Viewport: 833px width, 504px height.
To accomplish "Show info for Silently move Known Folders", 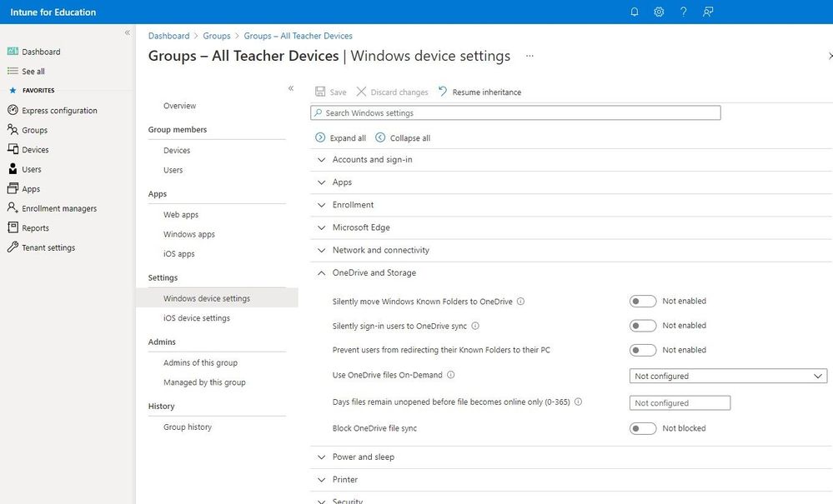I will click(520, 301).
